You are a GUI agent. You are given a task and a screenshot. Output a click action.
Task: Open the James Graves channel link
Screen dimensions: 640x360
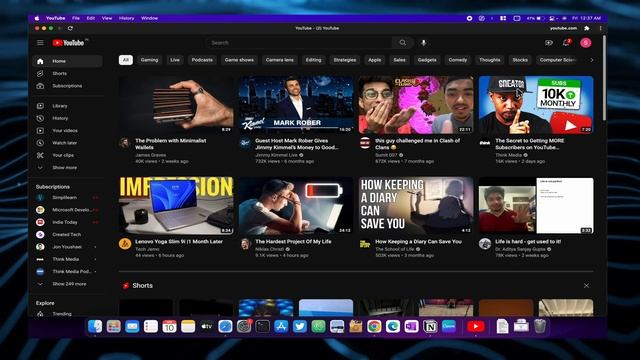150,155
